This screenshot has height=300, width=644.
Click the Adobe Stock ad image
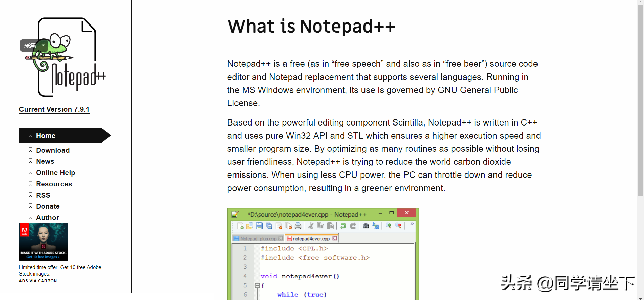[x=43, y=242]
